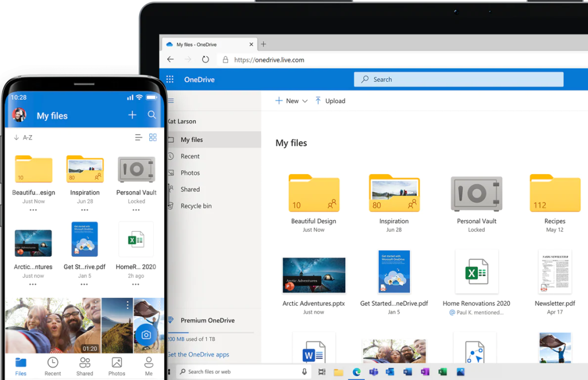
Task: Click the Windows taskbar 'Search files or web' box
Action: coord(243,371)
